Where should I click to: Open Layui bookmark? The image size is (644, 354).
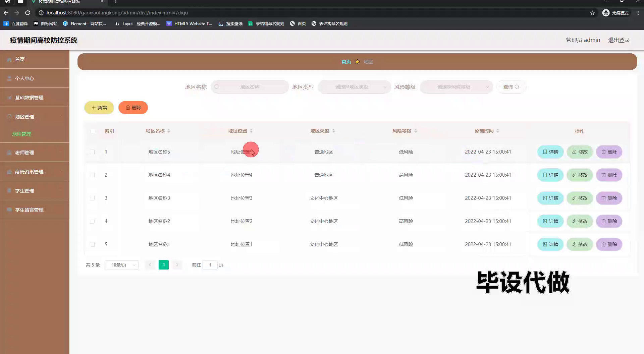138,23
